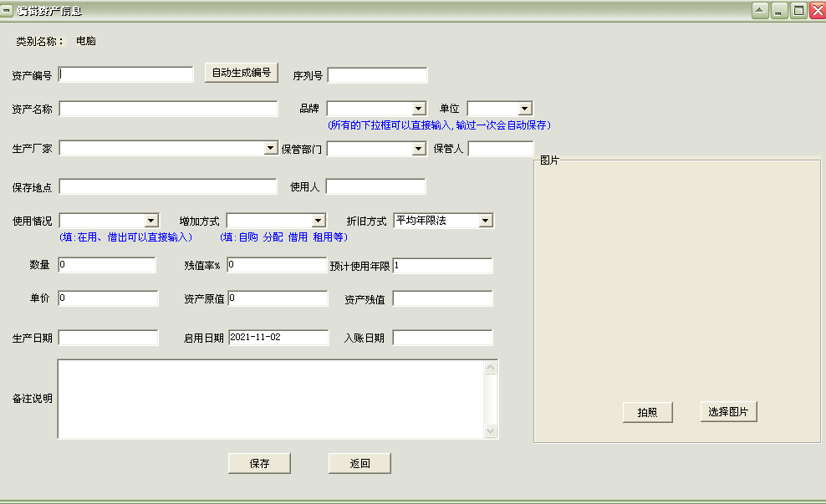Focus the 保存地点 text field
Screen dimensions: 826x504
tap(168, 186)
